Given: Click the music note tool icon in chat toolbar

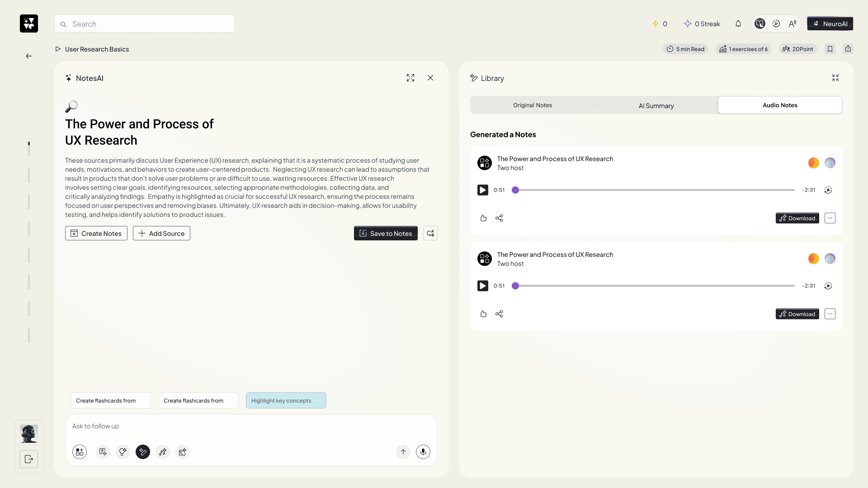Looking at the screenshot, I should 163,451.
